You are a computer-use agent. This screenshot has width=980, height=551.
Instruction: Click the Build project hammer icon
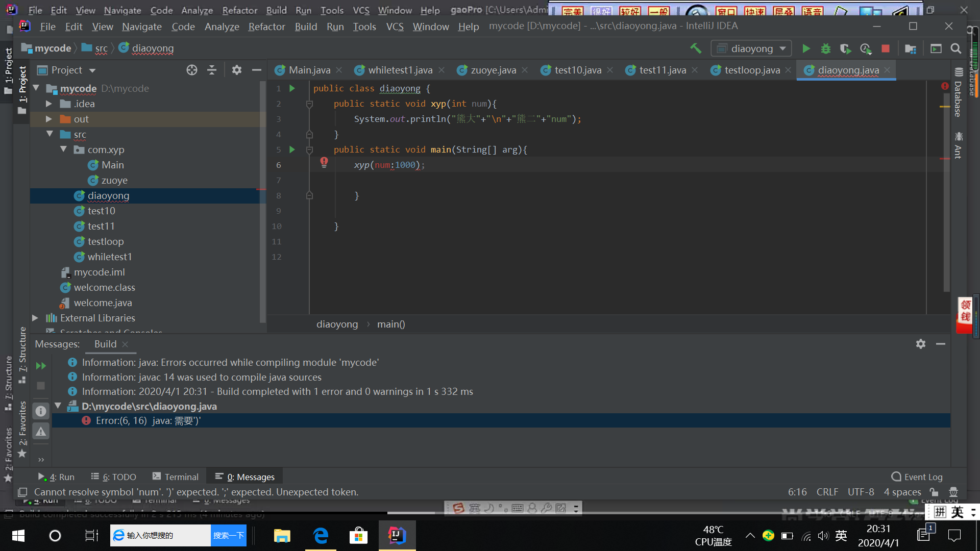click(695, 48)
